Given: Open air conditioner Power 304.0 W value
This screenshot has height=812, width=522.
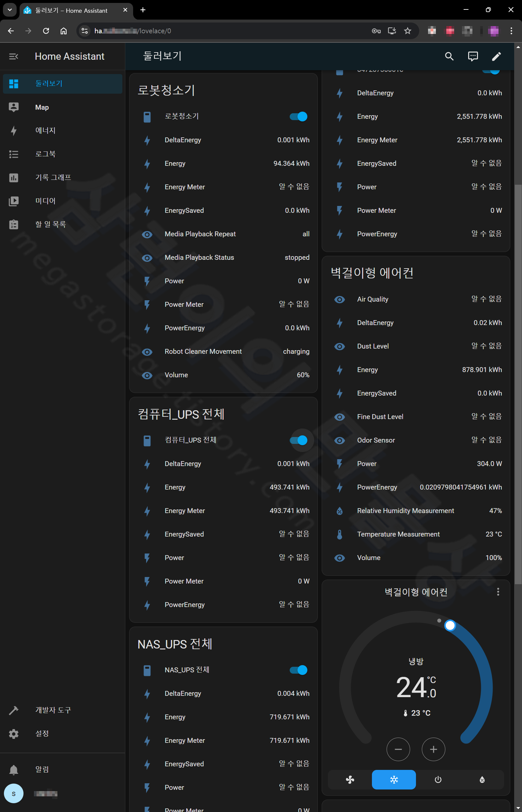Looking at the screenshot, I should coord(489,464).
